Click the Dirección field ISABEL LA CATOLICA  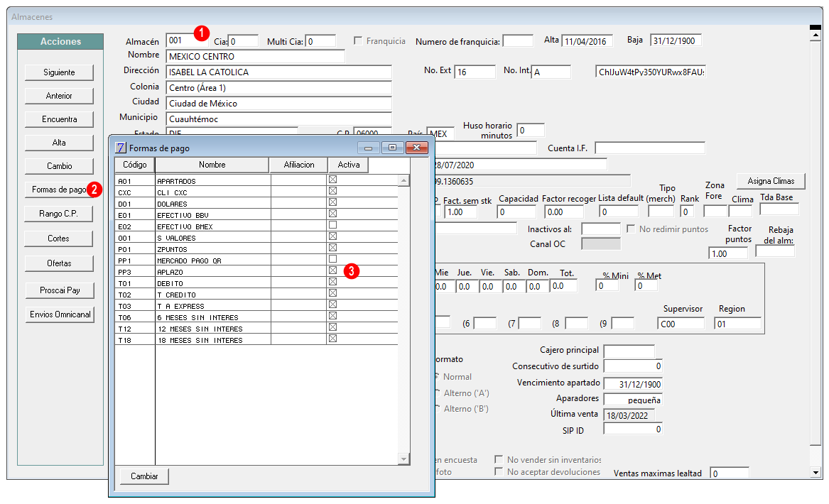(279, 72)
